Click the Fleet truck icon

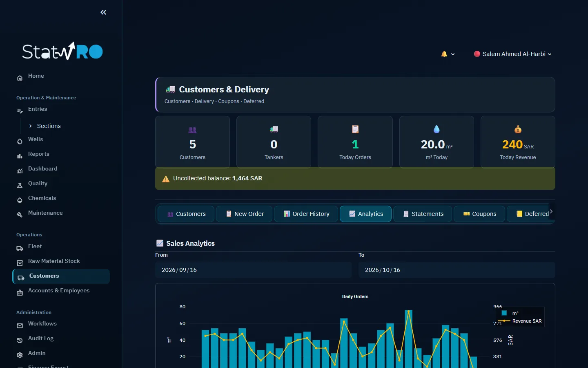pyautogui.click(x=20, y=248)
